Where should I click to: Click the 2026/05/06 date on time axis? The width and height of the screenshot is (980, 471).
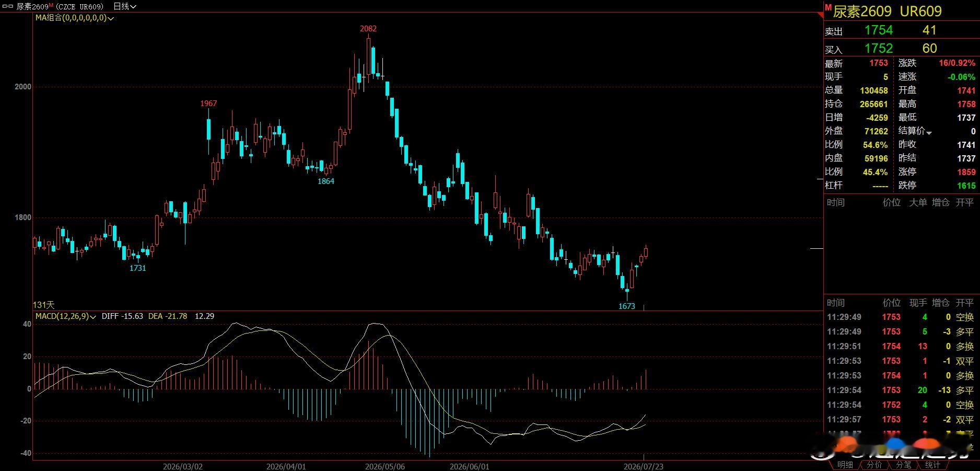pos(385,466)
